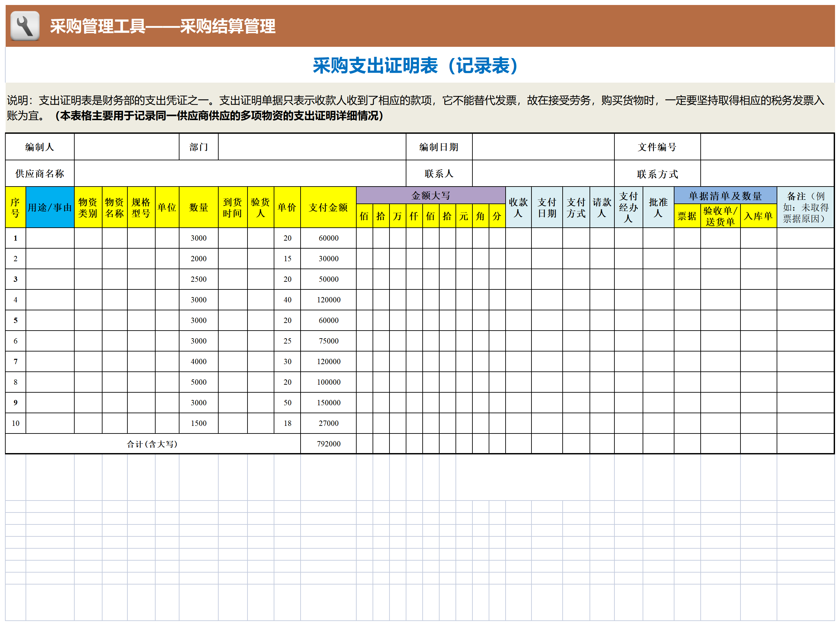840x626 pixels.
Task: Select the 收款人 column header
Action: tap(518, 207)
